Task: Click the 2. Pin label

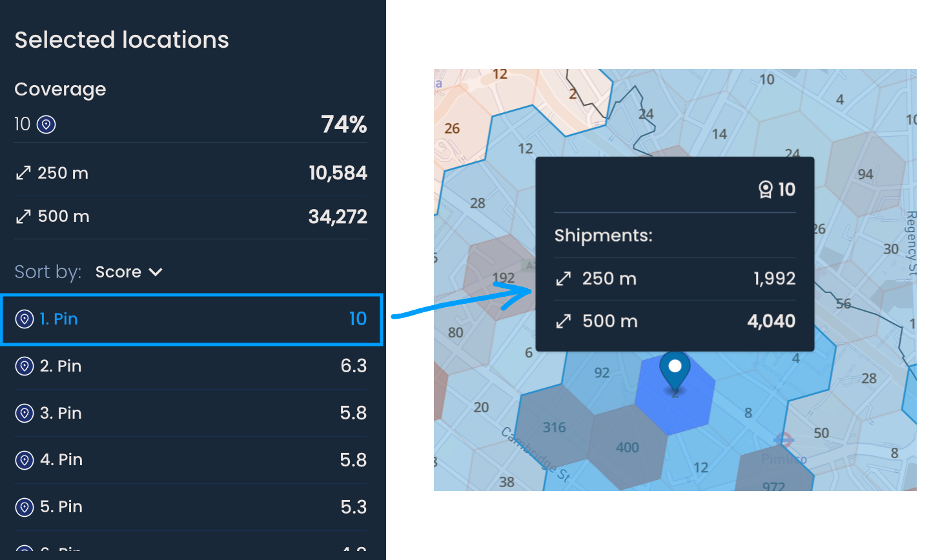Action: click(x=61, y=366)
